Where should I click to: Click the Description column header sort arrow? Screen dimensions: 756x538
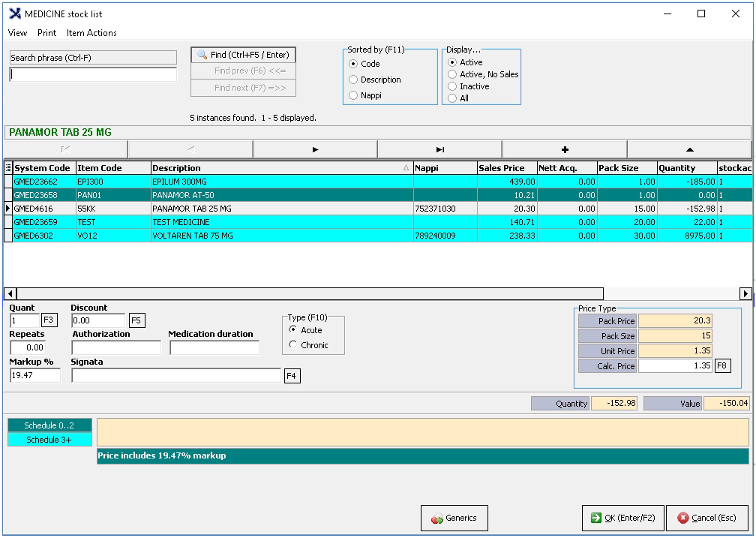click(x=406, y=168)
